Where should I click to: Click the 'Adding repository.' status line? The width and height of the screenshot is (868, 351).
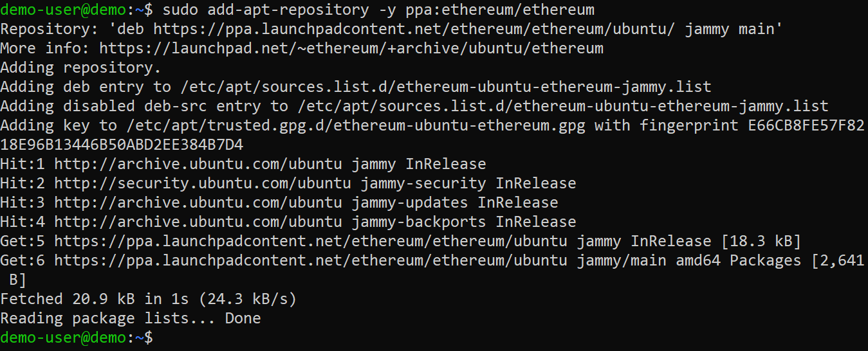80,67
